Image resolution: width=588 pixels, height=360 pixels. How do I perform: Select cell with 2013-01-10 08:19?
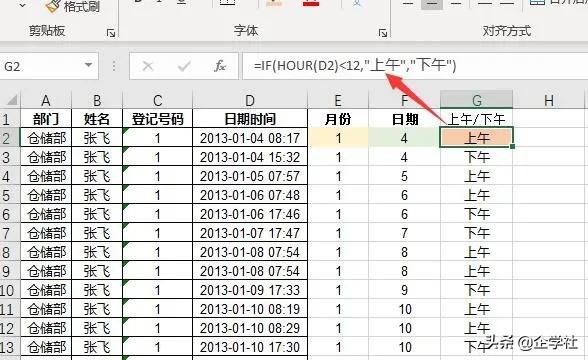click(x=250, y=309)
